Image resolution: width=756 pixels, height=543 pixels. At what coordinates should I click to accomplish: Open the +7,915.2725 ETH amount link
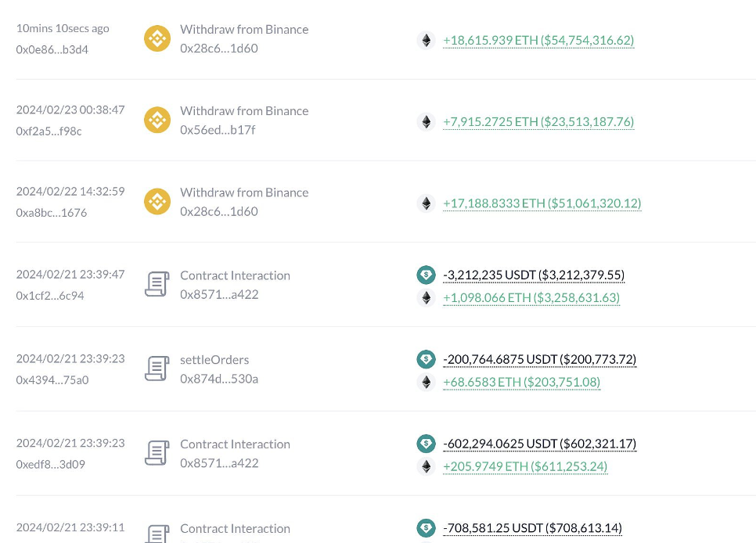click(x=538, y=122)
